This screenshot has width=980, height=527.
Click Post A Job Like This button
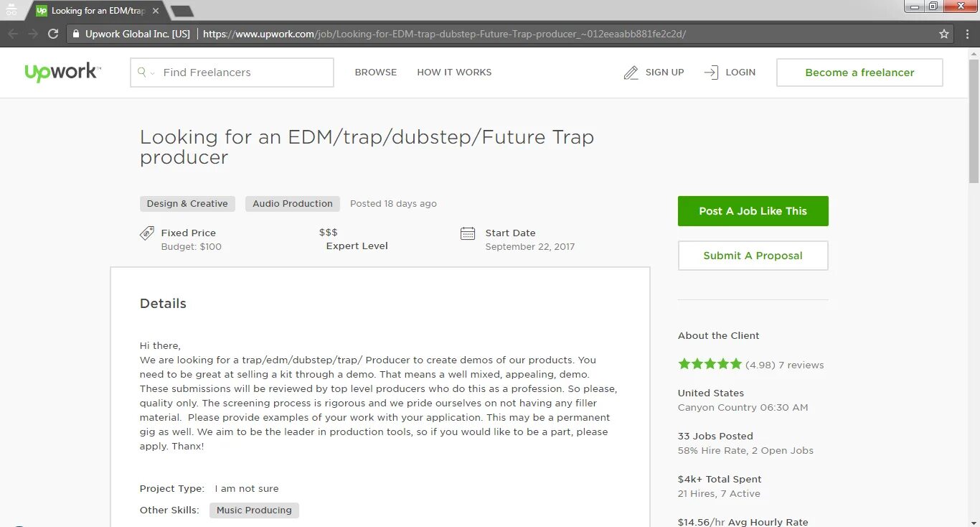(x=753, y=211)
